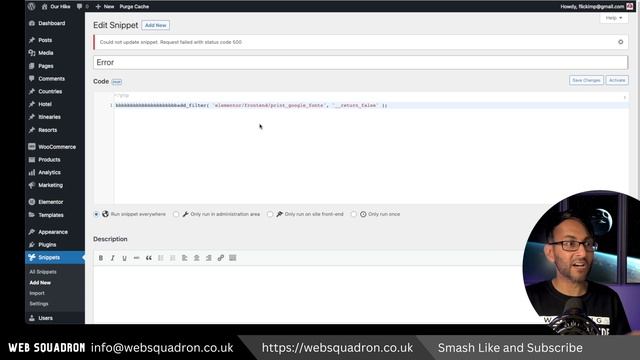Open Snippets menu
The height and width of the screenshot is (360, 640).
tap(55, 258)
